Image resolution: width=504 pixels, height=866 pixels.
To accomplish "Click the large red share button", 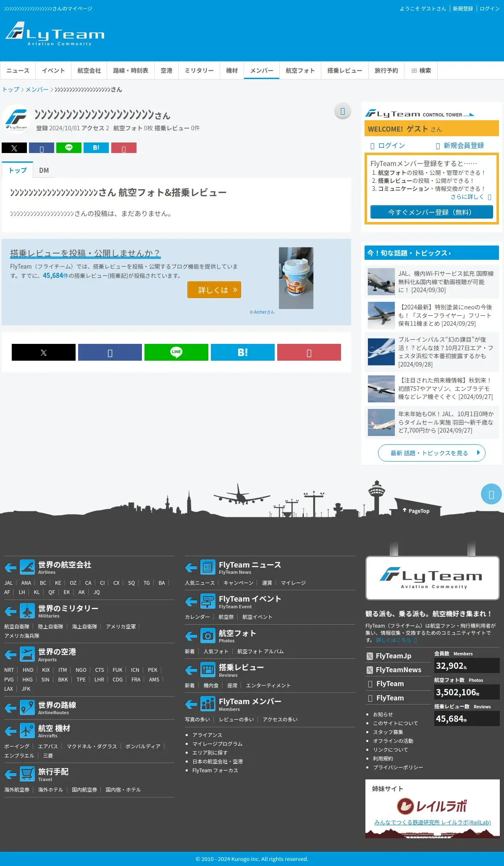I will point(309,352).
